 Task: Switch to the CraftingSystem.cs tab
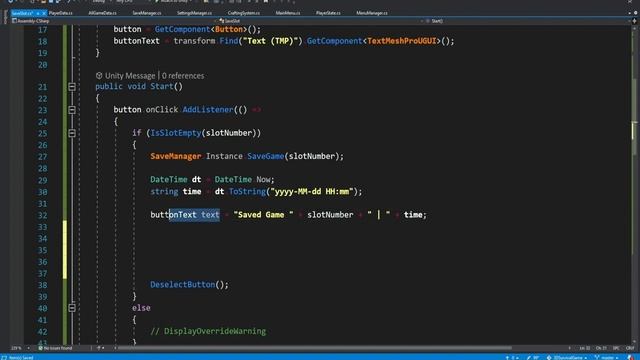[244, 13]
